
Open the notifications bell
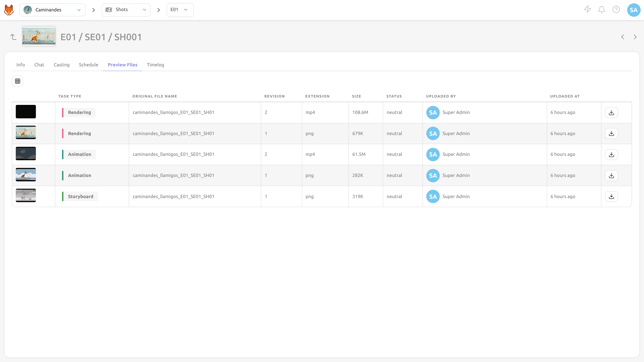tap(602, 10)
